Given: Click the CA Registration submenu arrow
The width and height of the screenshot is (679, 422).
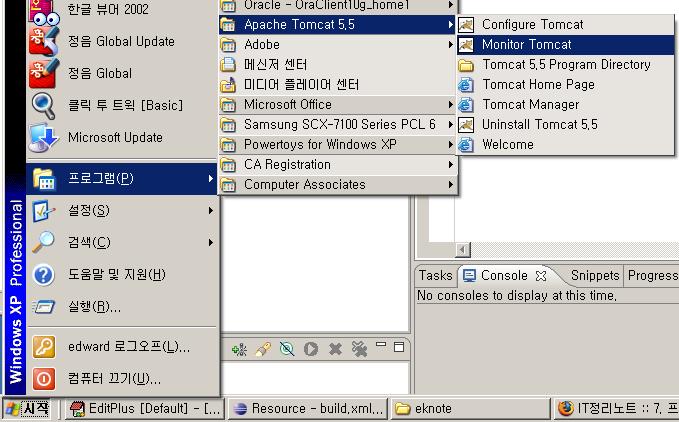Looking at the screenshot, I should [x=450, y=164].
